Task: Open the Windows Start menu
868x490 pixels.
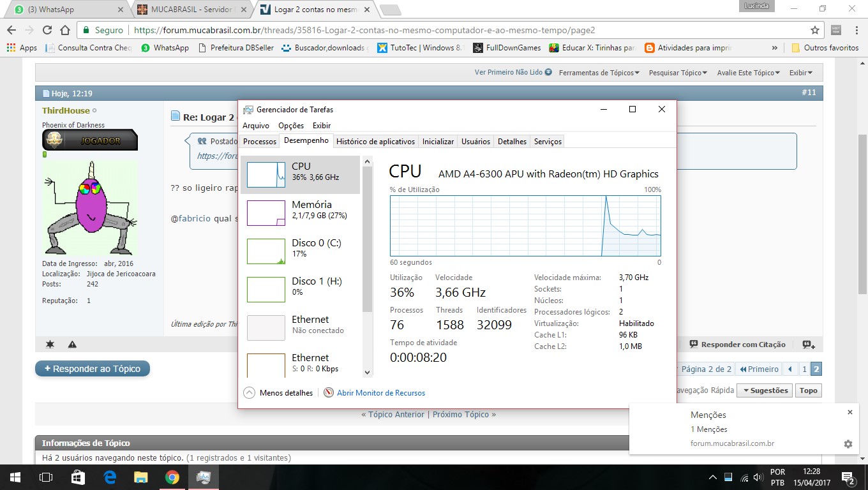Action: click(14, 477)
